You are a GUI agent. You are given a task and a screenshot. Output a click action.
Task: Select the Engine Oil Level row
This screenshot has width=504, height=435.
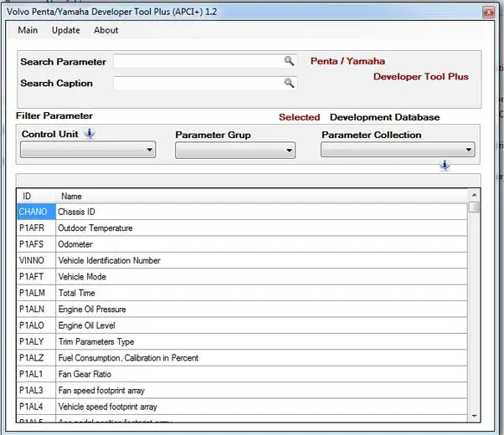(x=242, y=325)
